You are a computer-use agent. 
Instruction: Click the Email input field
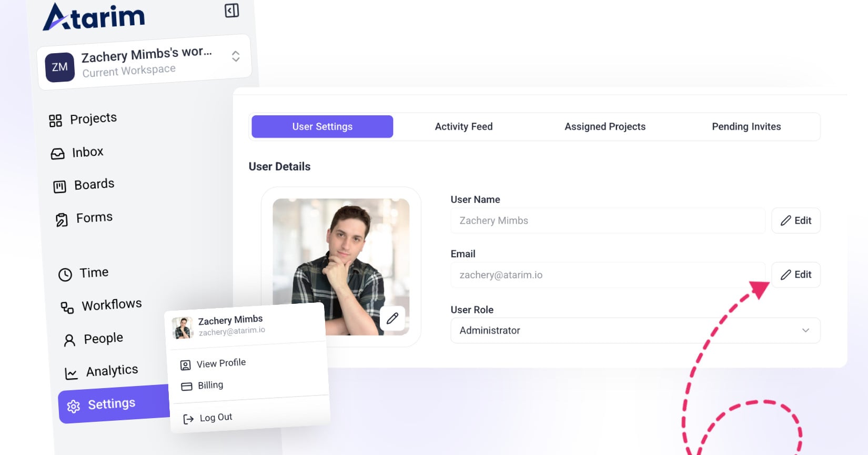(608, 275)
